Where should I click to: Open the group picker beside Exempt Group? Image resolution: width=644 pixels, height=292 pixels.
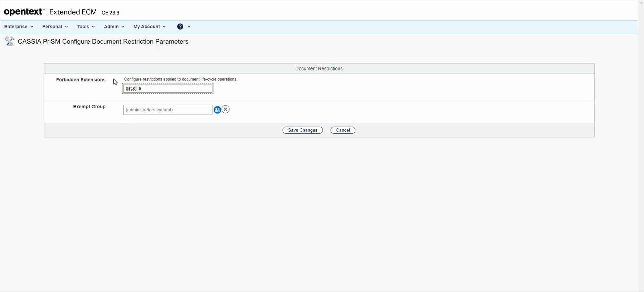(217, 110)
